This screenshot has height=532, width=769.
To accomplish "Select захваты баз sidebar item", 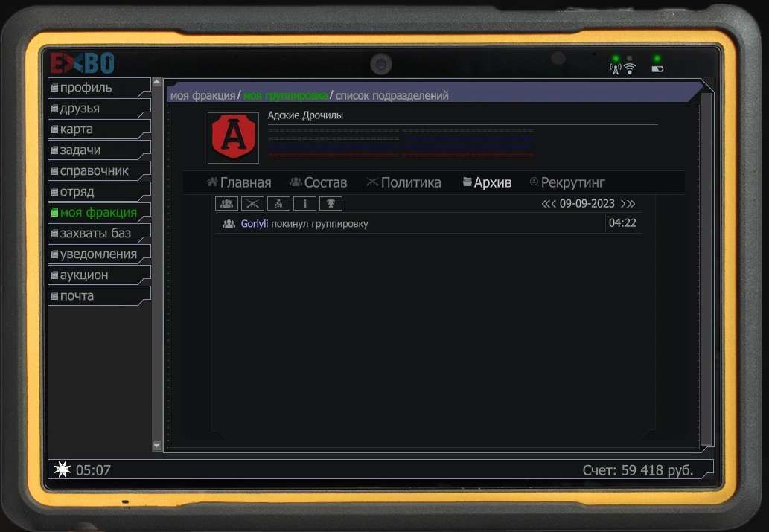I will [x=95, y=234].
